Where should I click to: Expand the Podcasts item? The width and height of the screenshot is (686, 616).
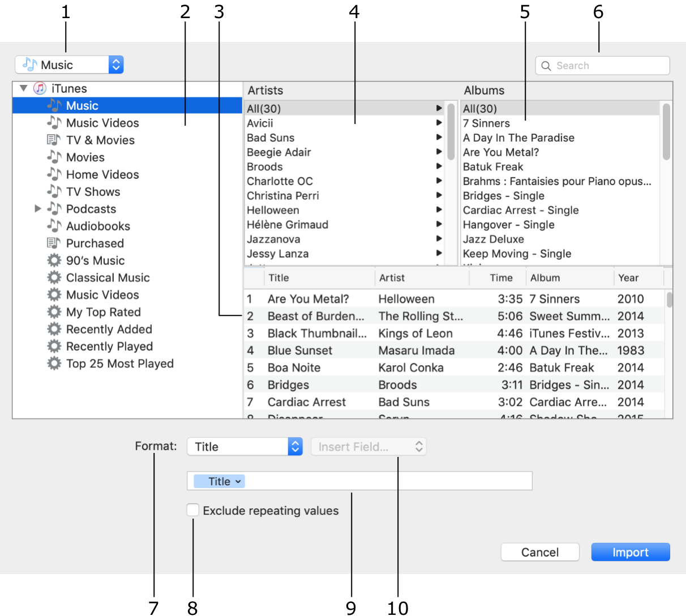click(x=38, y=209)
